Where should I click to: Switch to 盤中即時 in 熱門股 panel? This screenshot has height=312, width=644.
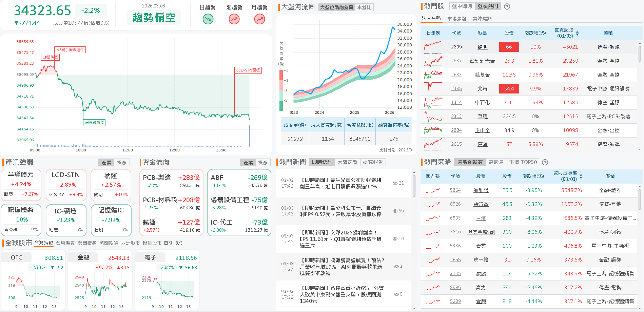[x=462, y=6]
